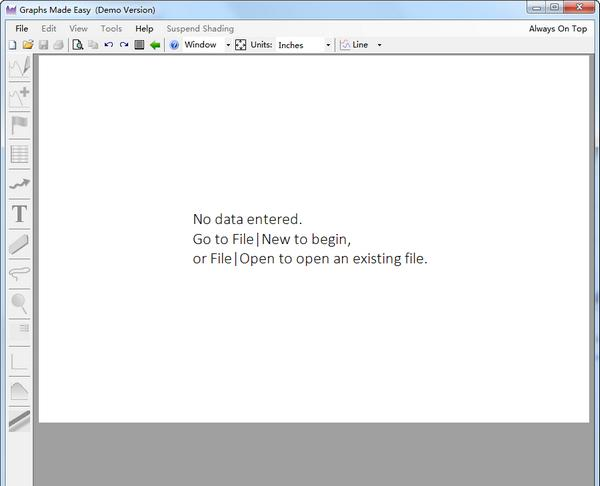Image resolution: width=600 pixels, height=486 pixels.
Task: Click the Window zoom field
Action: point(203,45)
